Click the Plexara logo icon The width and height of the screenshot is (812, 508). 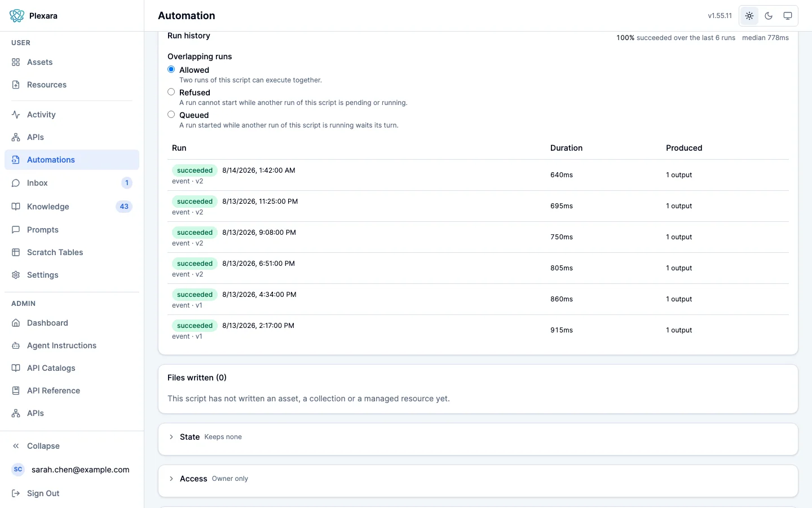[x=17, y=16]
